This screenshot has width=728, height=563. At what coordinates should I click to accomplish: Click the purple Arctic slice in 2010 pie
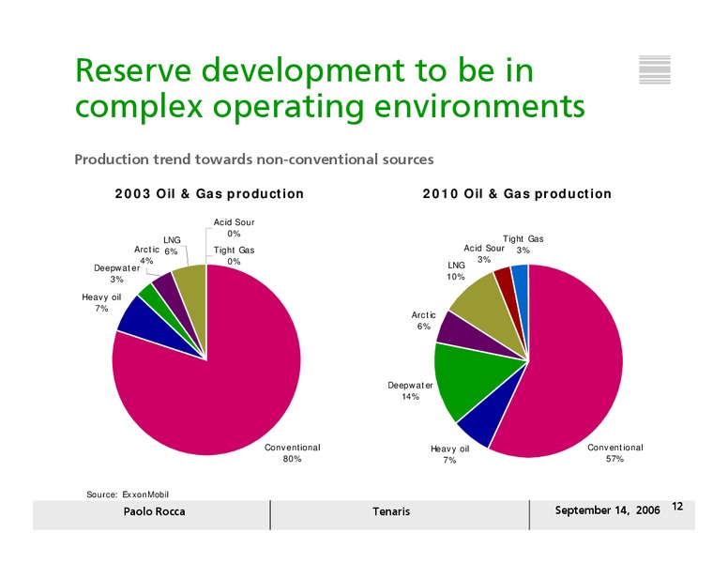[464, 332]
